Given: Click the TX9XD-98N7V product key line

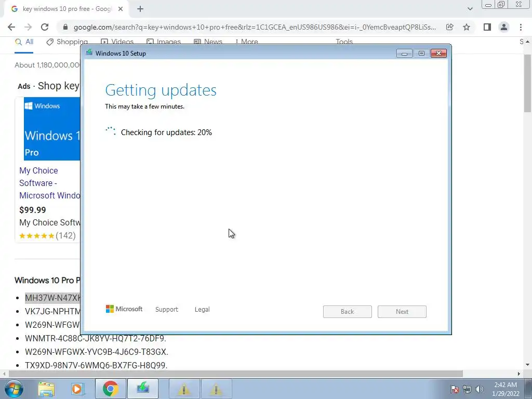Looking at the screenshot, I should [96, 365].
